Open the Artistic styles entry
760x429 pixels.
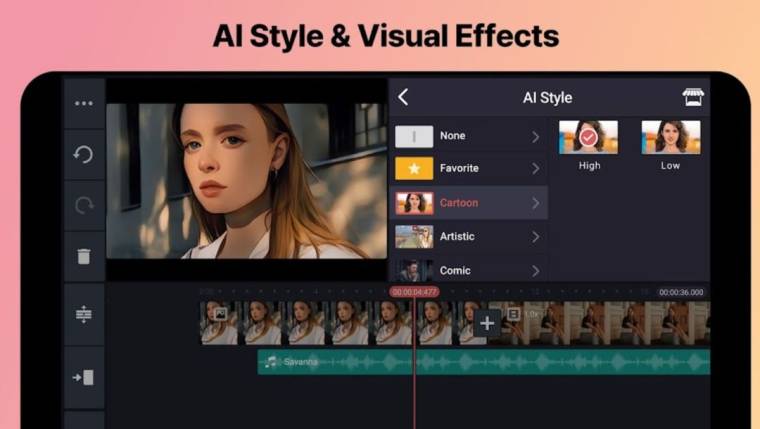pos(469,237)
